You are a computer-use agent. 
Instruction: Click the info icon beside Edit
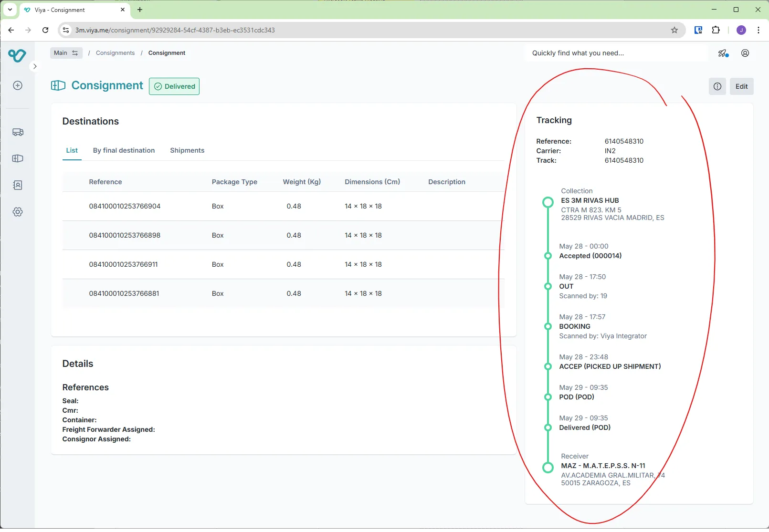(x=717, y=86)
